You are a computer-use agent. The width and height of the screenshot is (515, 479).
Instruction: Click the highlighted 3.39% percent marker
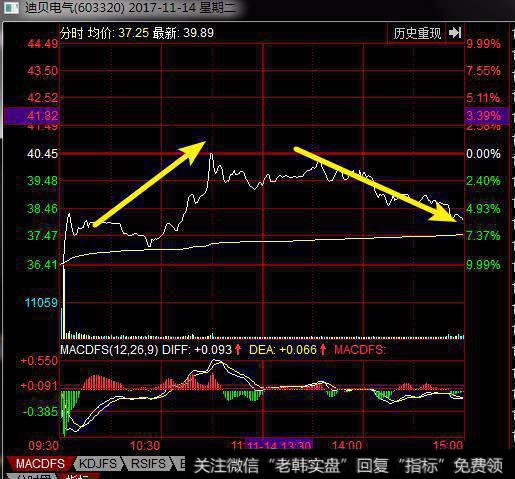coord(487,116)
